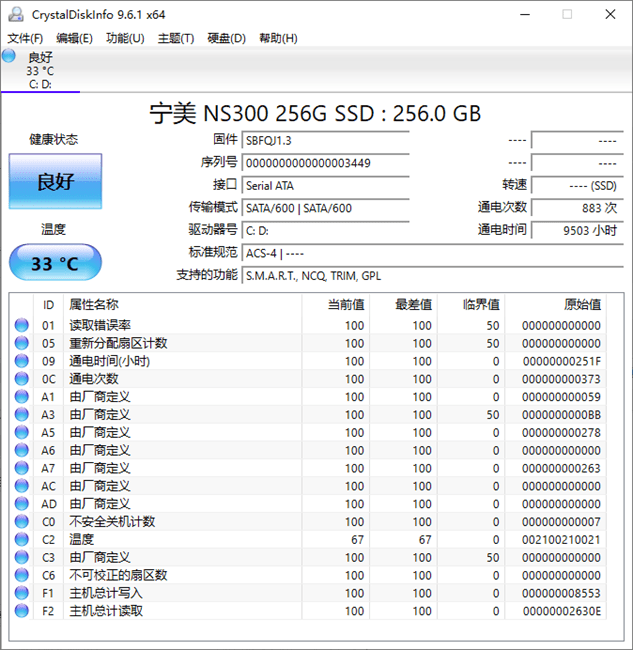
Task: Click the 33 °C temperature button
Action: coord(55,263)
